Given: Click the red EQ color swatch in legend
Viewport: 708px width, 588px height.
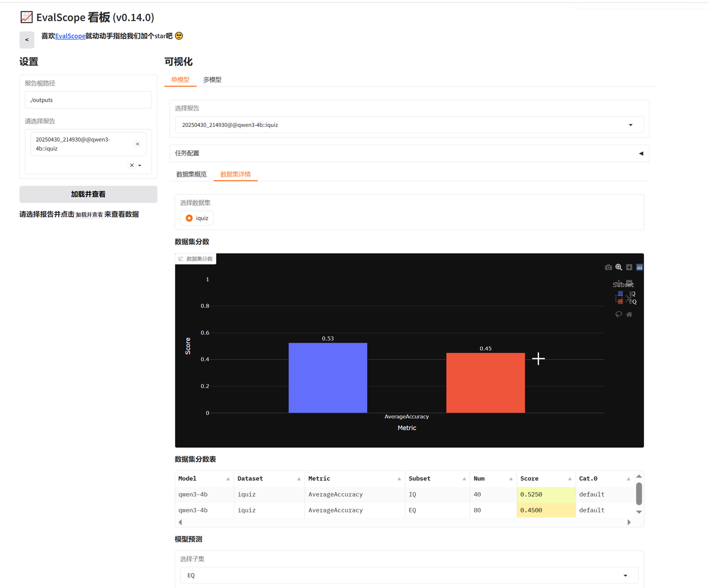Looking at the screenshot, I should [621, 301].
